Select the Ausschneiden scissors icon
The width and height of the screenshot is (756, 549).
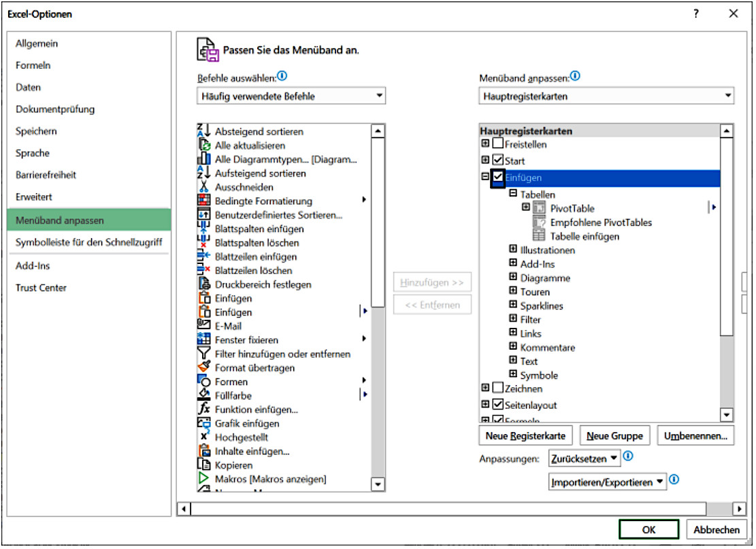(203, 187)
